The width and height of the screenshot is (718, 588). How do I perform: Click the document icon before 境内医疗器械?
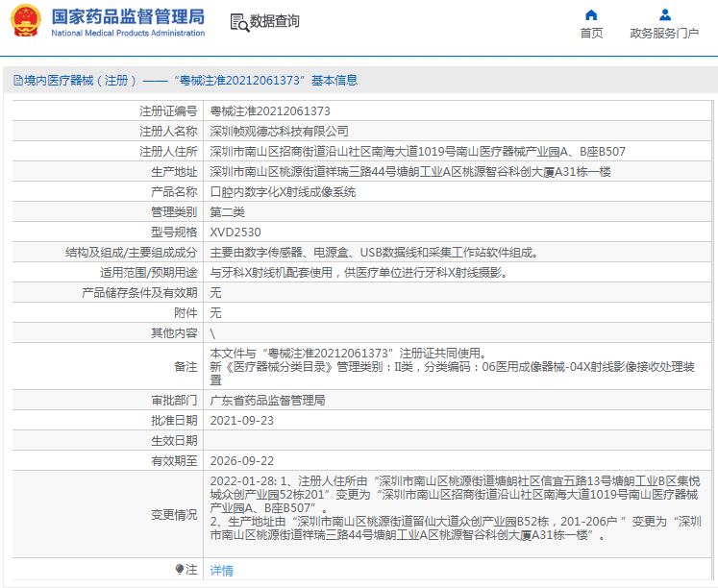pos(18,81)
